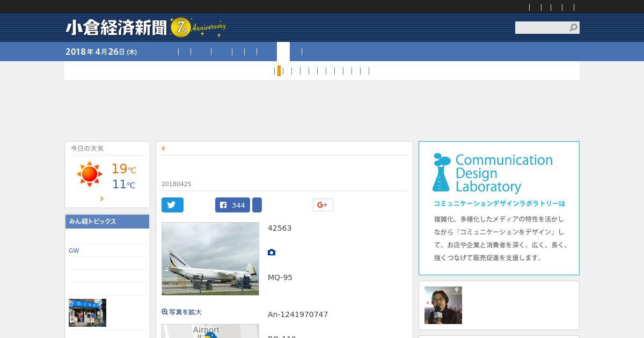Click the An-1241970747 text in article
Image resolution: width=644 pixels, height=338 pixels.
pyautogui.click(x=298, y=314)
